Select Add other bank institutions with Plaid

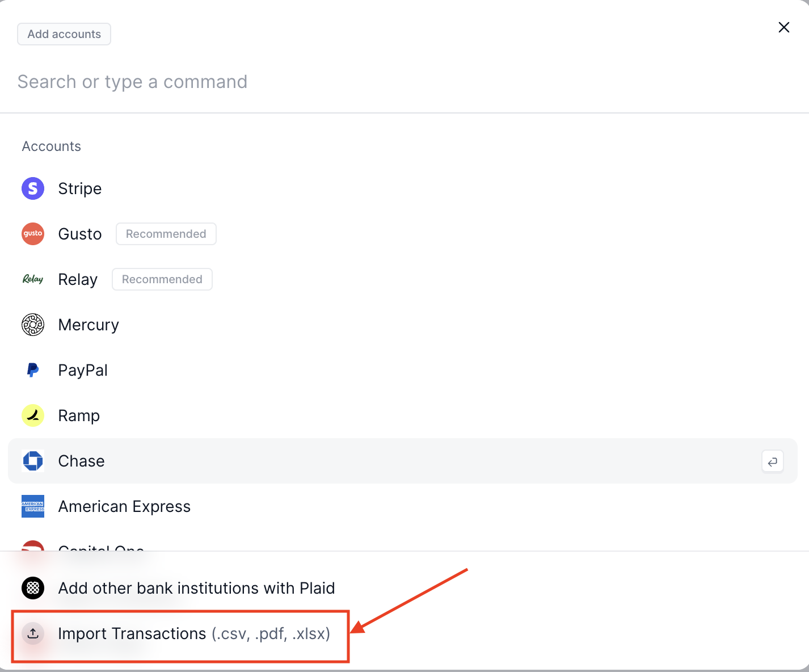point(196,588)
